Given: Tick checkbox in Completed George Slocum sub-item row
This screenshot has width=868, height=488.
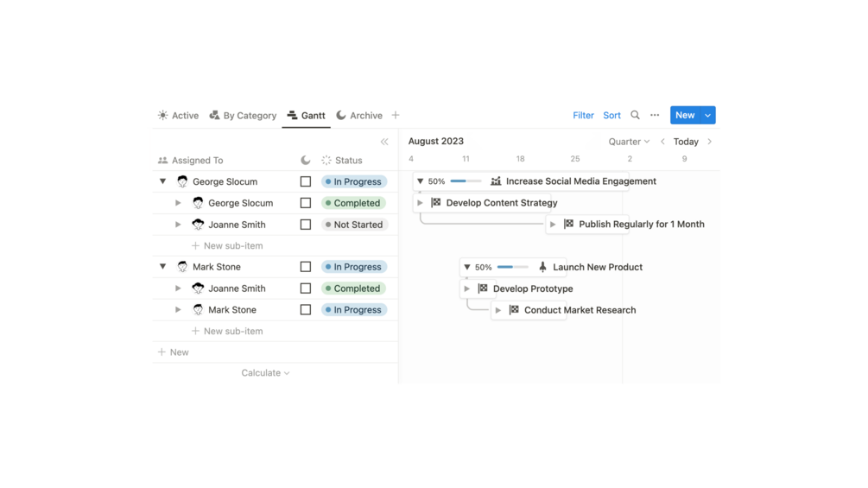Looking at the screenshot, I should tap(306, 203).
